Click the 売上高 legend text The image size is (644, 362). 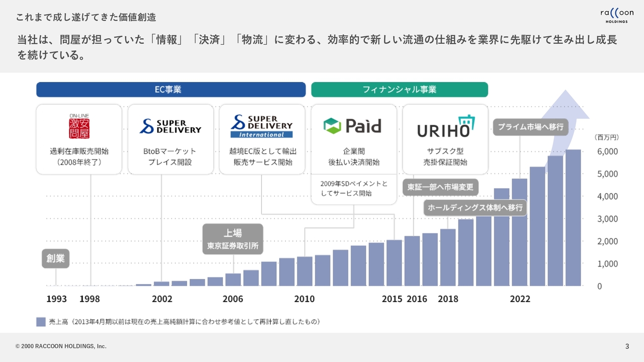pos(185,322)
